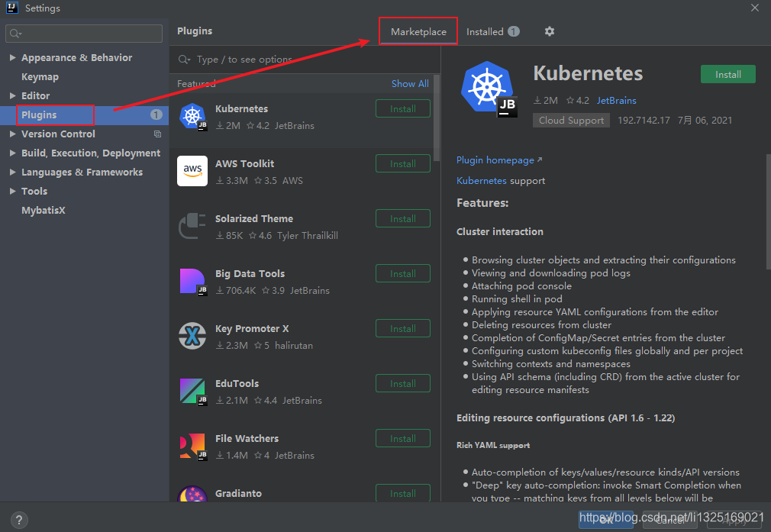Install the Gradianto plugin
Image resolution: width=771 pixels, height=532 pixels.
(x=403, y=493)
